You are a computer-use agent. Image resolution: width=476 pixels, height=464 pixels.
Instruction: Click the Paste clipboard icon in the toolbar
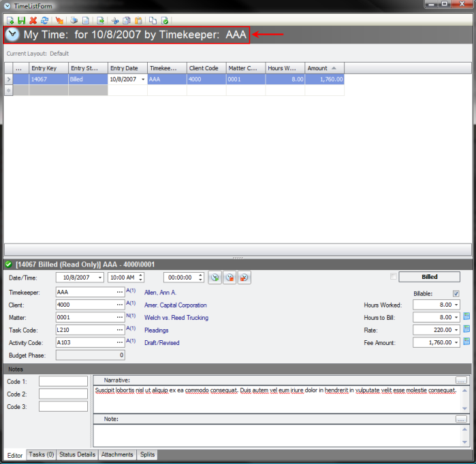click(138, 20)
